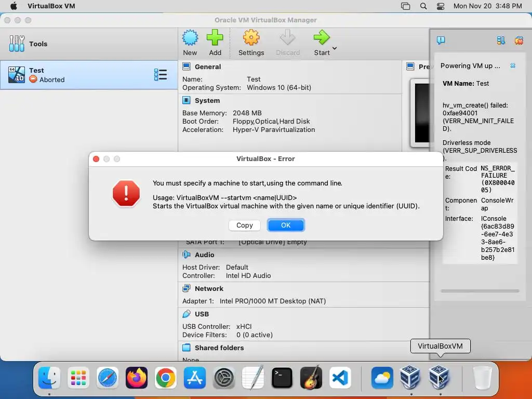Start the VM with green arrow
This screenshot has width=532, height=399.
click(321, 37)
